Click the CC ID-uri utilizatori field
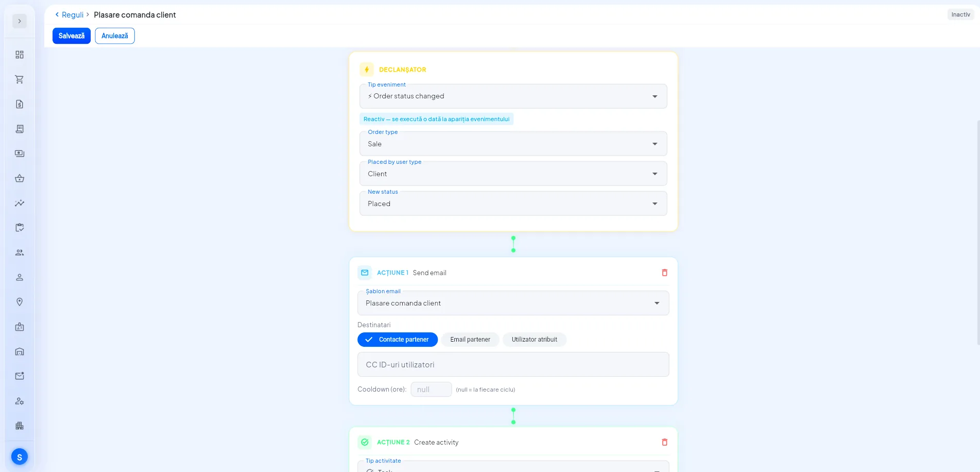The image size is (980, 472). [x=513, y=364]
